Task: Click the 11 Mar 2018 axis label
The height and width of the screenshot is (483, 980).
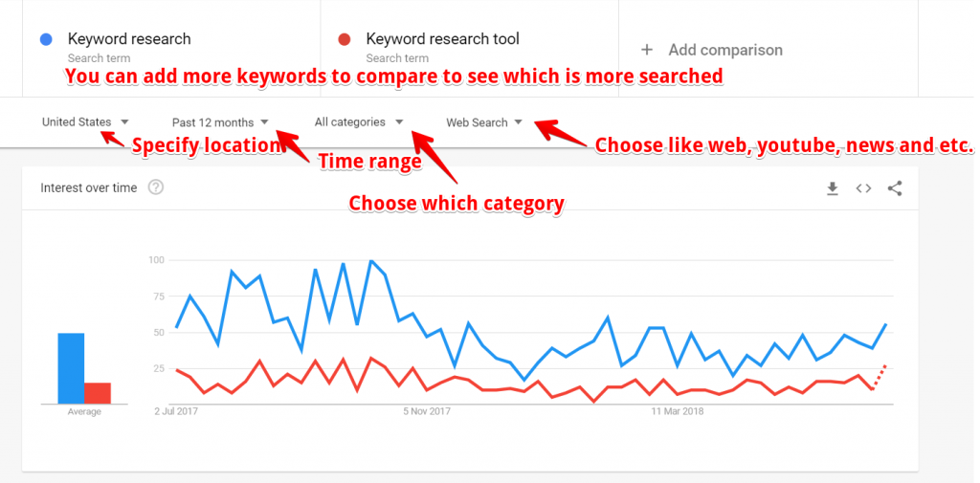Action: click(678, 411)
